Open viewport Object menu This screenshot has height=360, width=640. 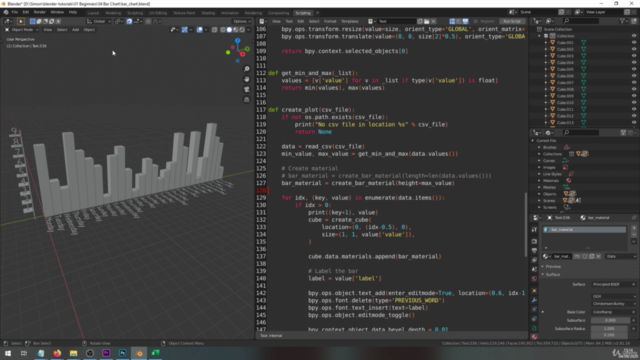pos(89,29)
